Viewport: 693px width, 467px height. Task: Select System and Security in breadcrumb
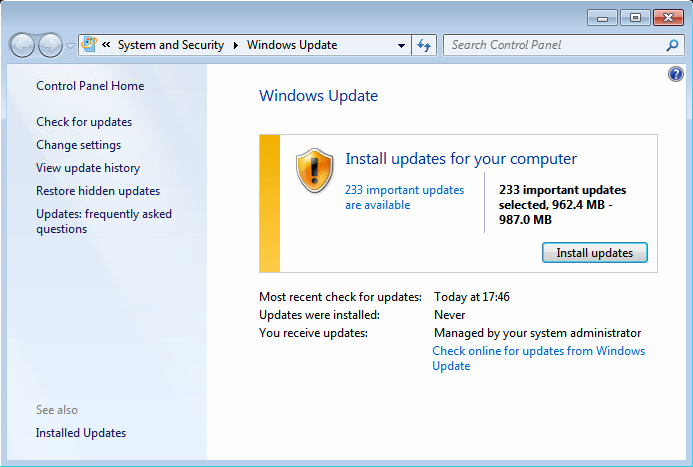171,45
